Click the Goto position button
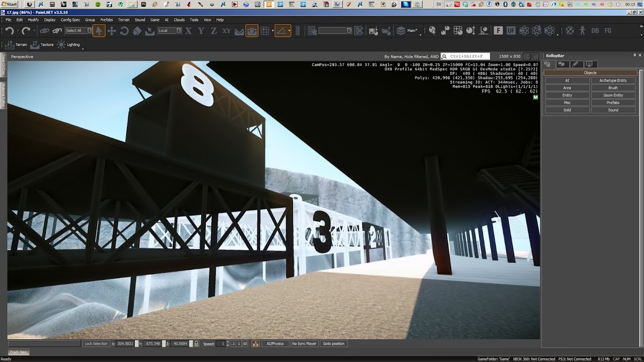644x362 pixels. pos(334,344)
